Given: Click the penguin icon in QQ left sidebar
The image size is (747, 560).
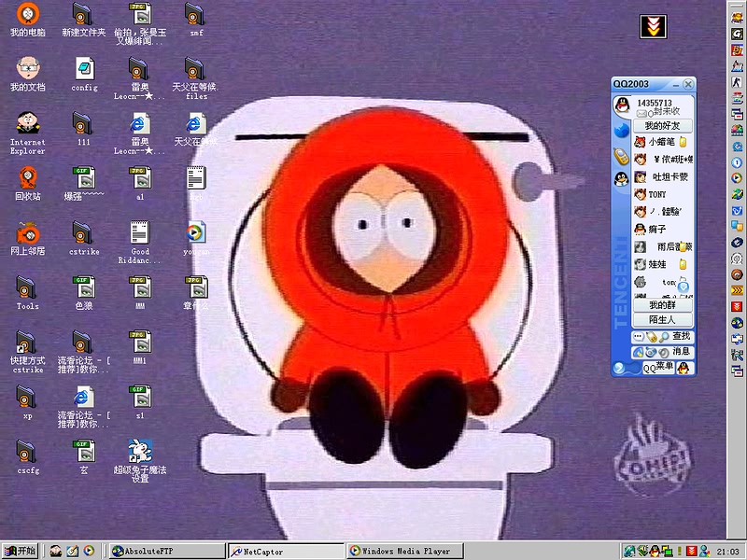Looking at the screenshot, I should [621, 179].
